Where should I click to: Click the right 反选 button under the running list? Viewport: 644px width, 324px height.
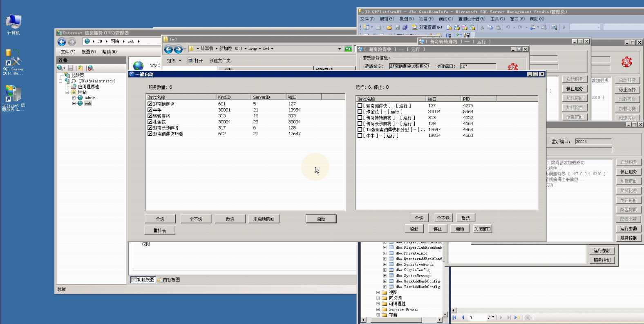point(466,218)
